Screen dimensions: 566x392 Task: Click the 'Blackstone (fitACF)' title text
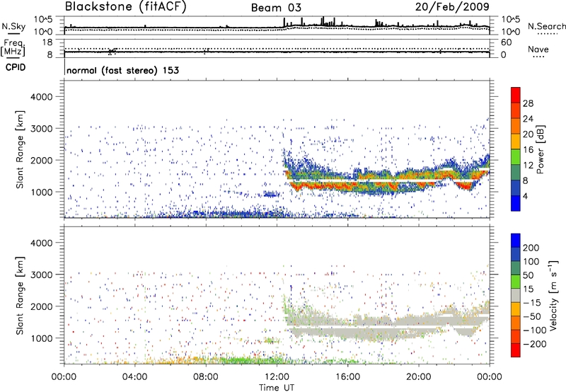(x=126, y=7)
